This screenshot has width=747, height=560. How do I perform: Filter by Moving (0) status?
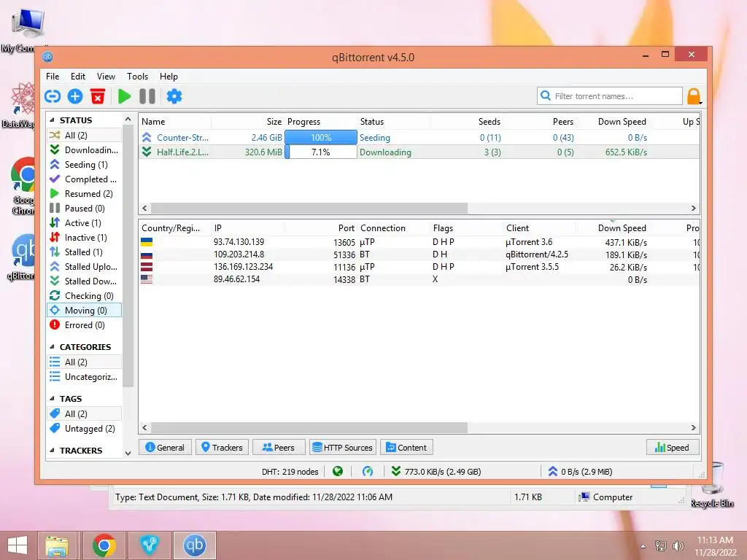pos(85,311)
